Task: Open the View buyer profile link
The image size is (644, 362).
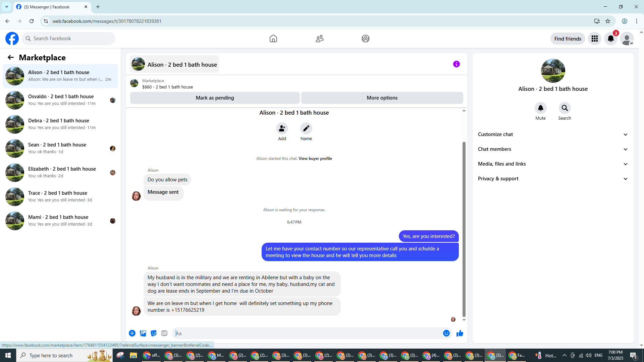Action: [x=315, y=159]
